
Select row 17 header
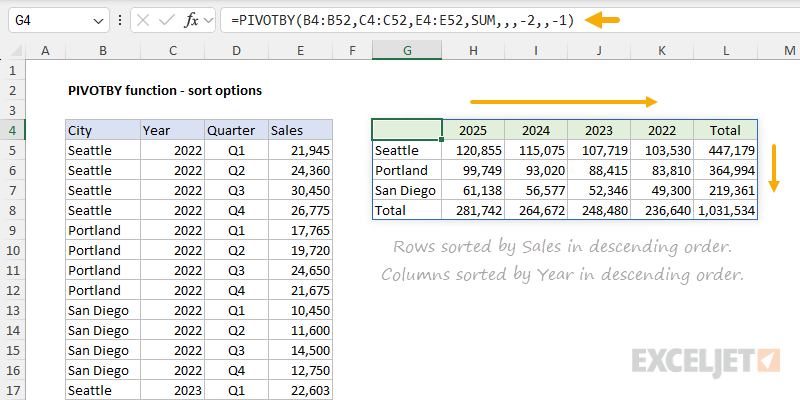pyautogui.click(x=13, y=390)
